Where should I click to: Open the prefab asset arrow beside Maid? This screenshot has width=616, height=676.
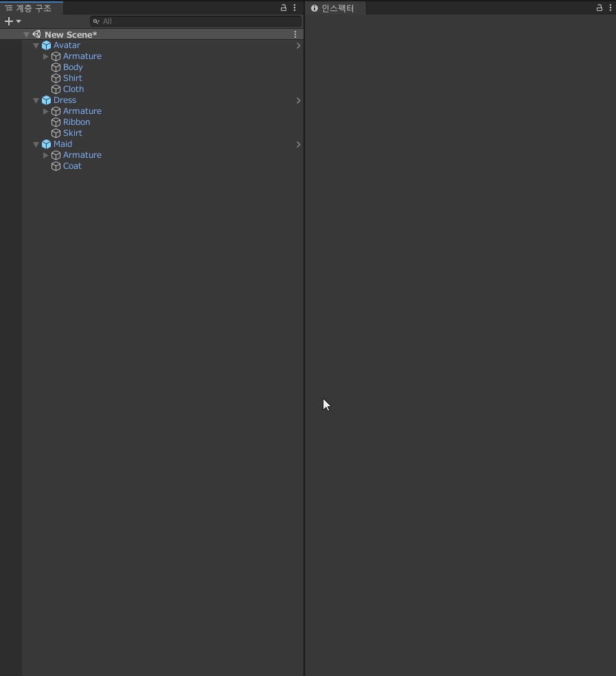298,144
